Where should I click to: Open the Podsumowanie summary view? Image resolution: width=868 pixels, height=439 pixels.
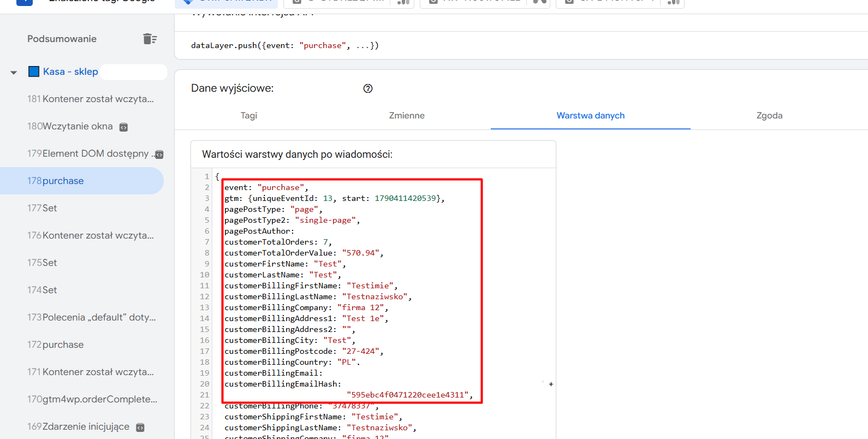point(62,39)
